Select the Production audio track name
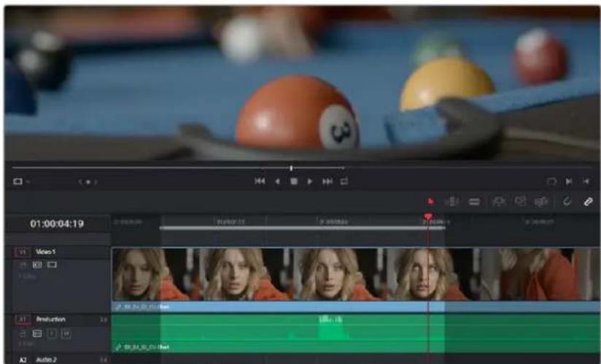 51,320
